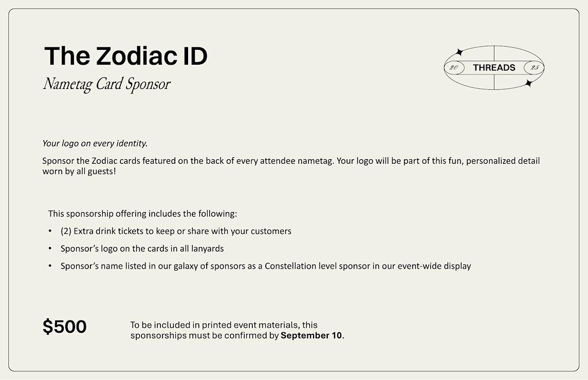Click the $500 price
588x380 pixels.
click(x=64, y=327)
